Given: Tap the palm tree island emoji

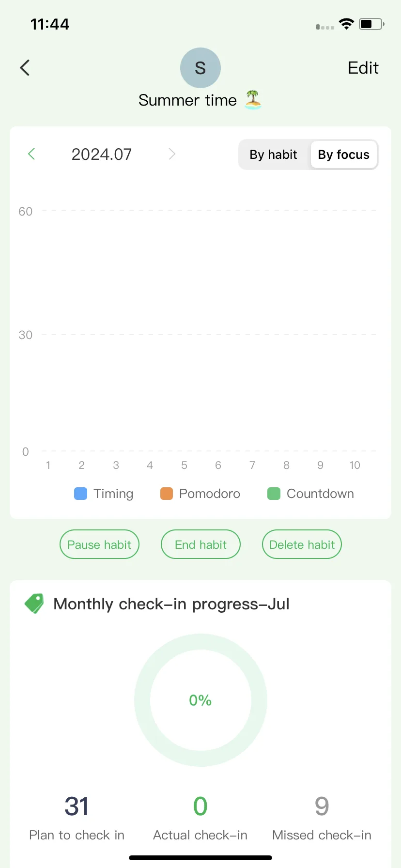Looking at the screenshot, I should point(253,100).
